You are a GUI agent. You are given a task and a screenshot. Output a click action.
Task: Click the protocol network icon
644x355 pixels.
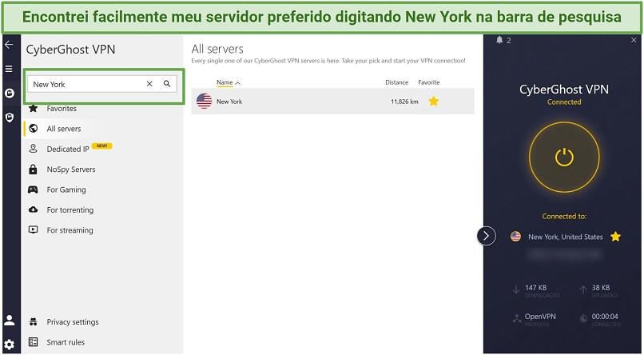517,318
